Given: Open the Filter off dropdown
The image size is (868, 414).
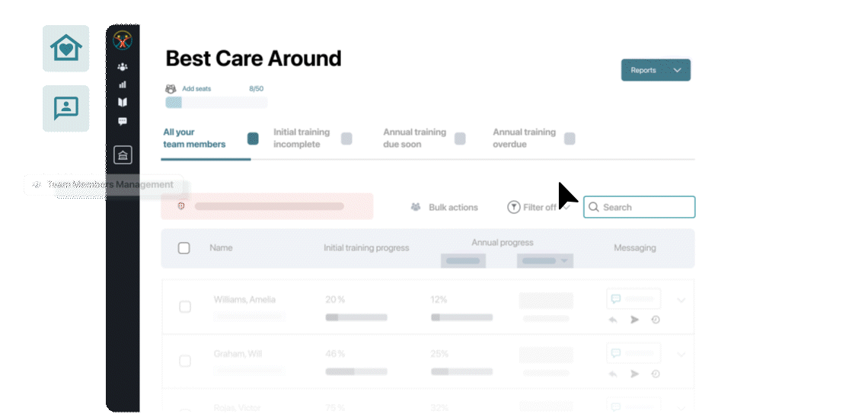Looking at the screenshot, I should [538, 207].
